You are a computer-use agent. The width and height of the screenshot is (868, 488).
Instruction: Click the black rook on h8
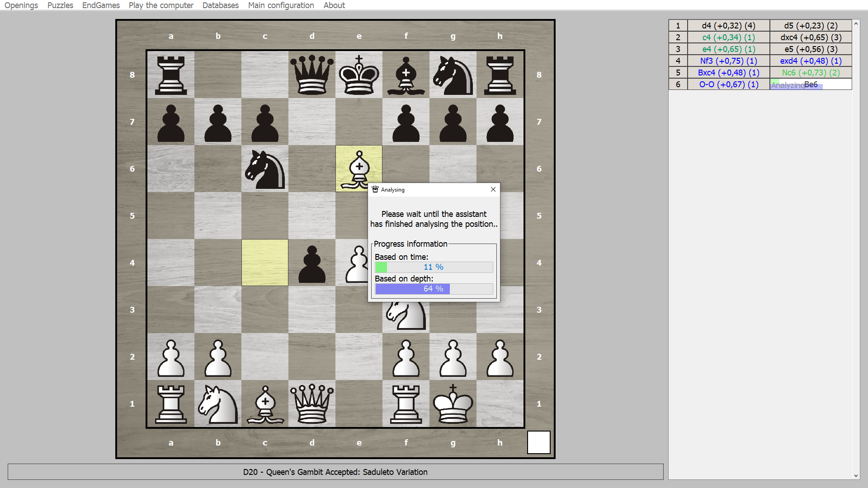[500, 75]
